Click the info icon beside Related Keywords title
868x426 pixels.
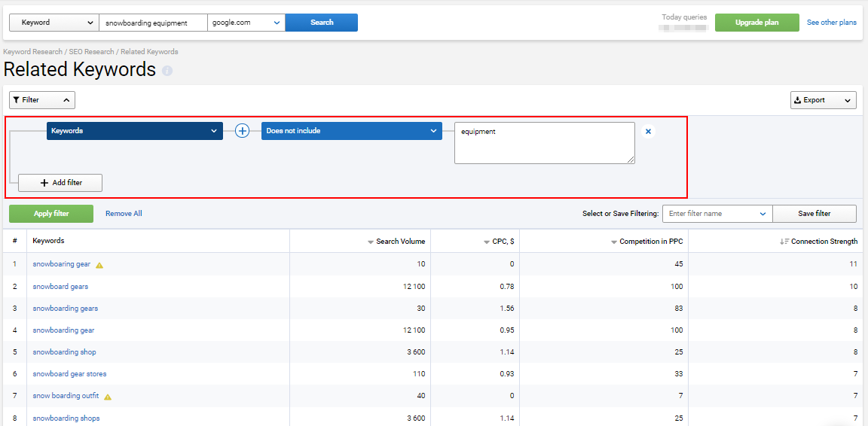point(167,71)
